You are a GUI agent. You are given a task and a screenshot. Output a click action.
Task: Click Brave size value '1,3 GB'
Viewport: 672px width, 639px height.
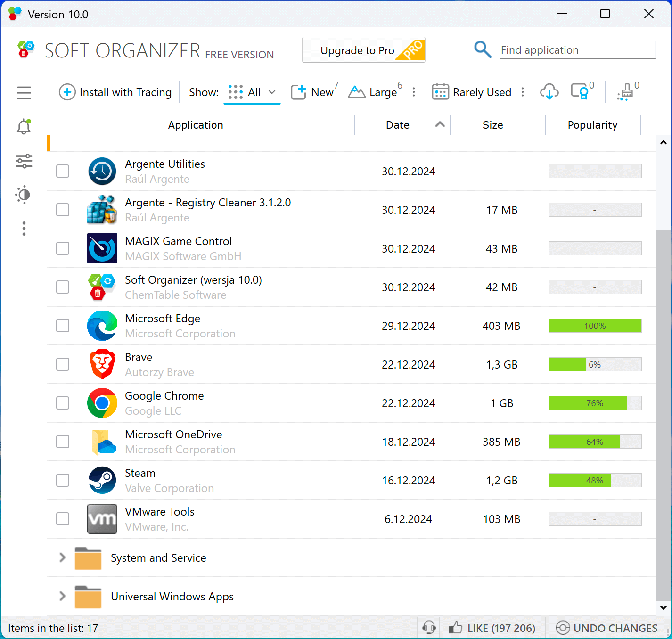coord(502,365)
